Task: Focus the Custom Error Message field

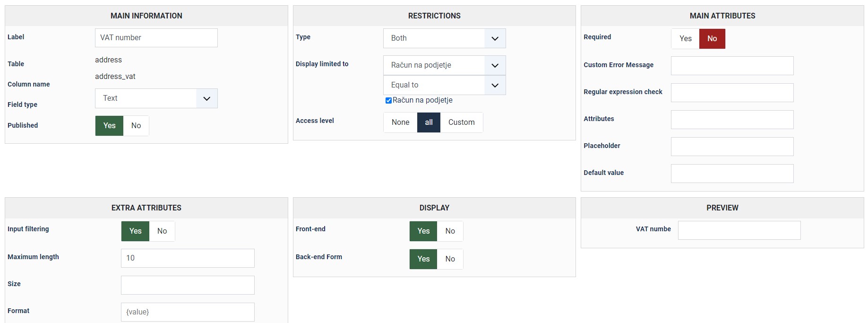Action: click(732, 66)
